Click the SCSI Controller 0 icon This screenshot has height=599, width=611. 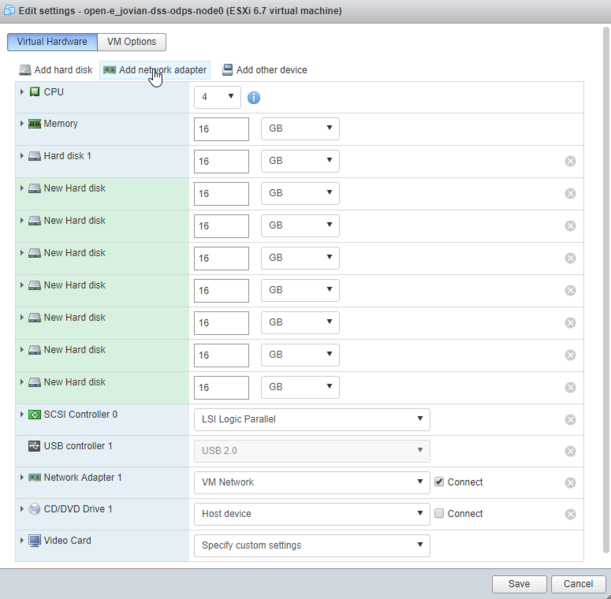[35, 415]
